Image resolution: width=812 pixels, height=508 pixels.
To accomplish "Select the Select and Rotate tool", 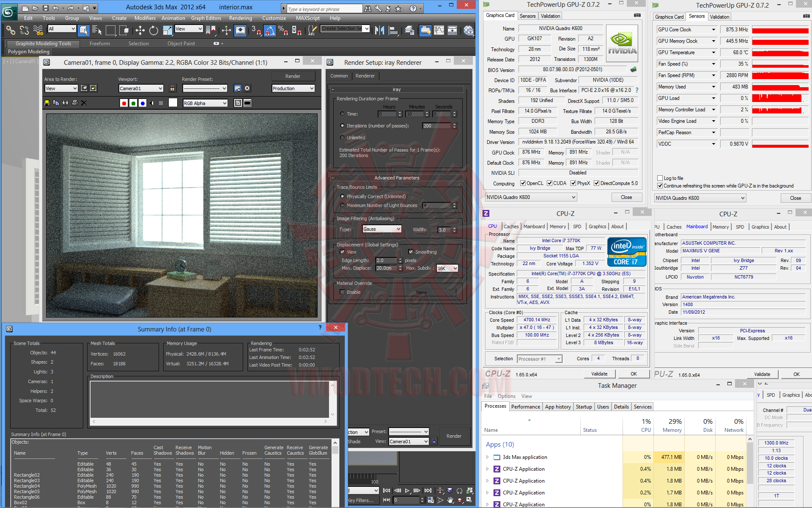I will click(154, 30).
